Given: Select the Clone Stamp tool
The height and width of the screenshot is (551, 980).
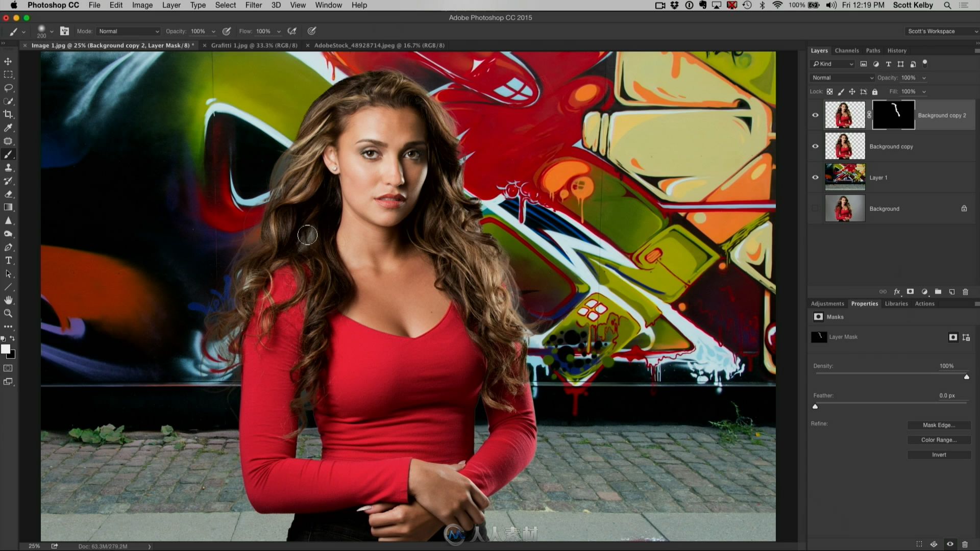Looking at the screenshot, I should pyautogui.click(x=8, y=167).
